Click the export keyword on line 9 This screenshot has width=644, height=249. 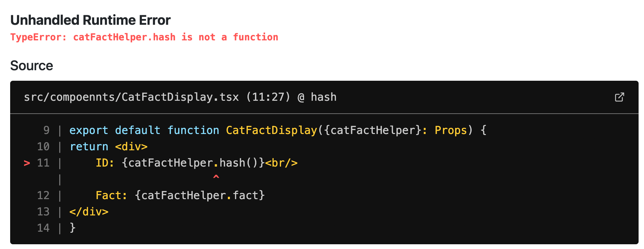[x=89, y=130]
